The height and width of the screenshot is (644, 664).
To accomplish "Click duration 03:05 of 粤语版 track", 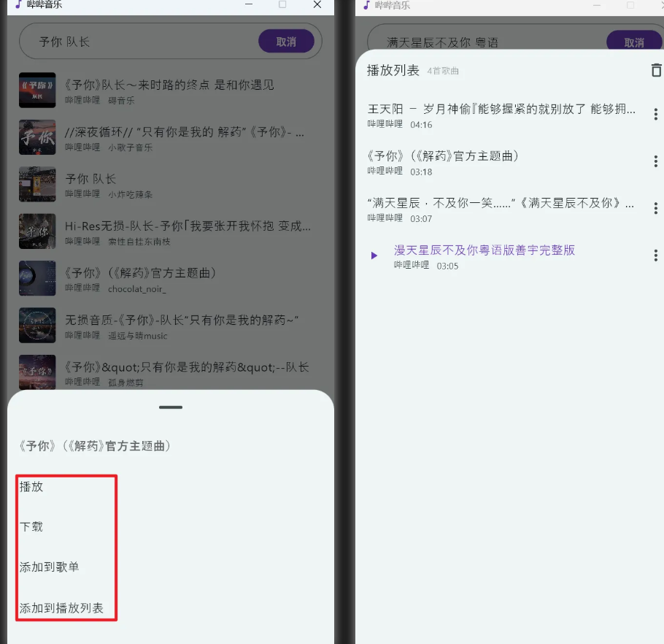I will [x=447, y=266].
